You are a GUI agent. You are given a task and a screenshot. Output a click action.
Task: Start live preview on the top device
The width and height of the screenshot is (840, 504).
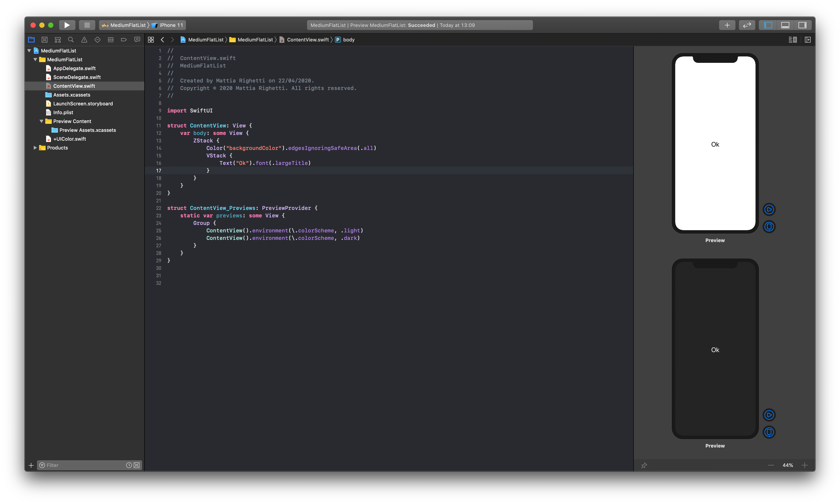tap(769, 209)
